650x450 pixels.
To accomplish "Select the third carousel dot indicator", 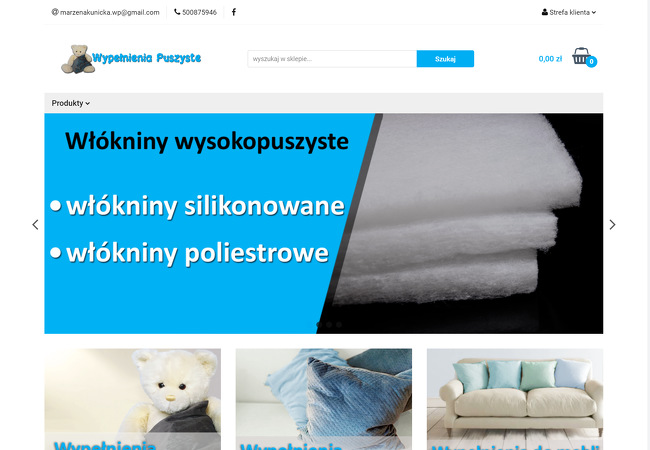I will coord(339,324).
